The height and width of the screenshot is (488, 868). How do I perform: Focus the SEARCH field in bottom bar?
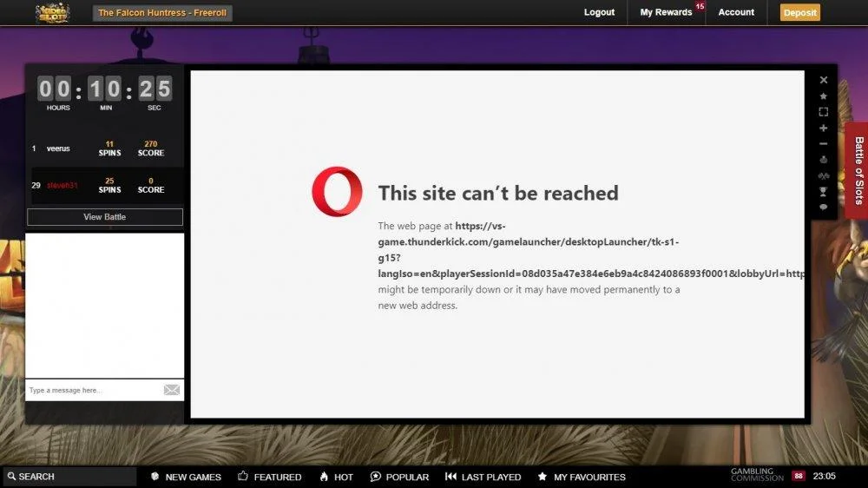coord(69,477)
